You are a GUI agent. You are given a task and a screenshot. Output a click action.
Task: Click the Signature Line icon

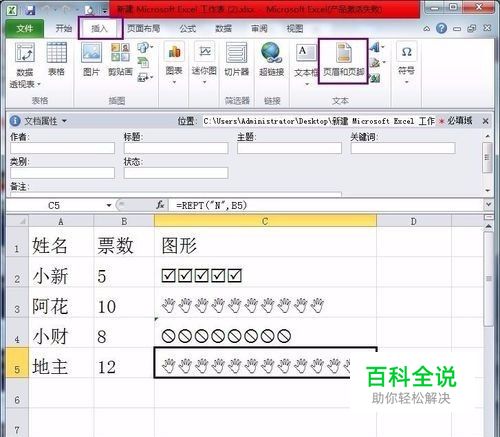click(x=377, y=62)
